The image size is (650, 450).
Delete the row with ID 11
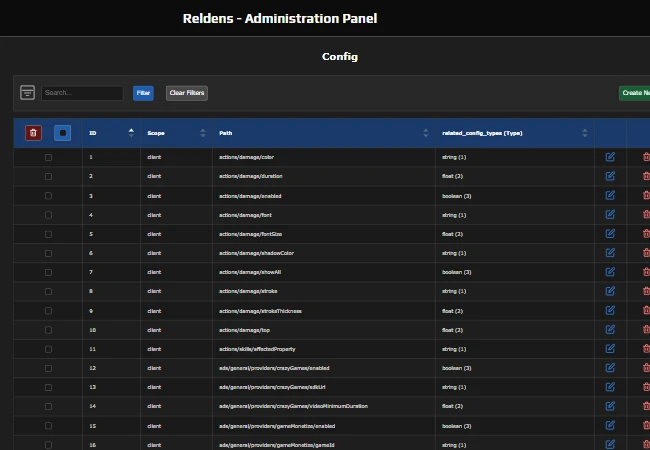coord(646,348)
